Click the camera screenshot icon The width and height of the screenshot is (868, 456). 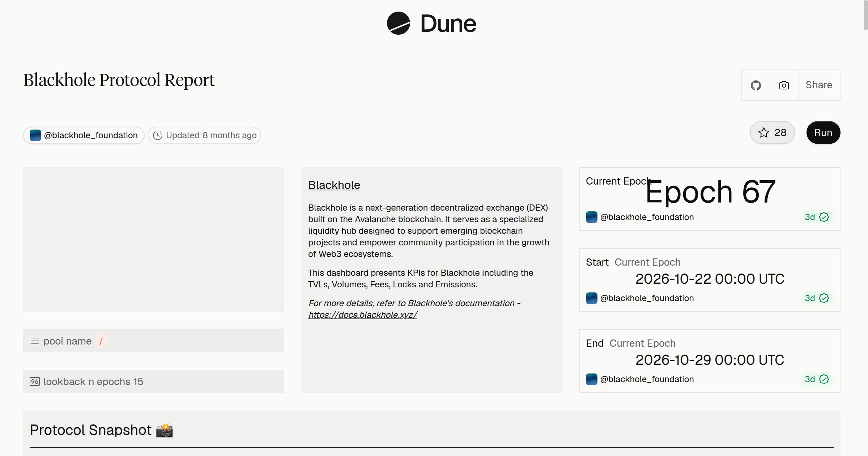tap(784, 85)
